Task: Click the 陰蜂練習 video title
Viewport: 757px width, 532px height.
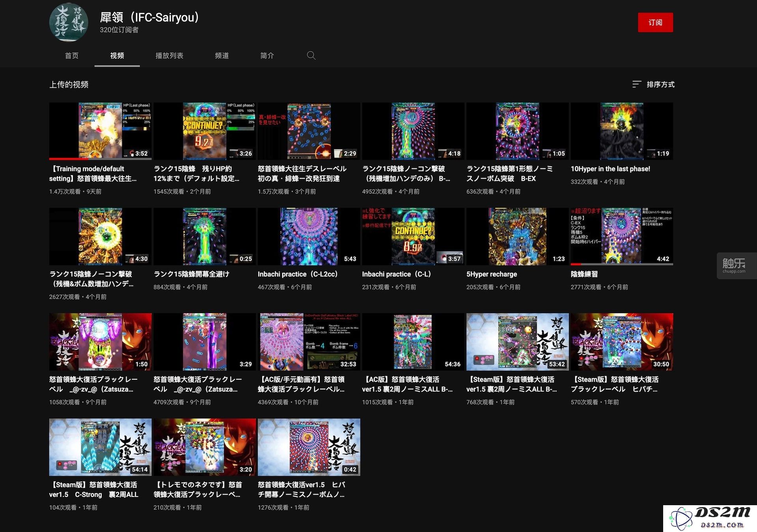Action: click(x=584, y=274)
